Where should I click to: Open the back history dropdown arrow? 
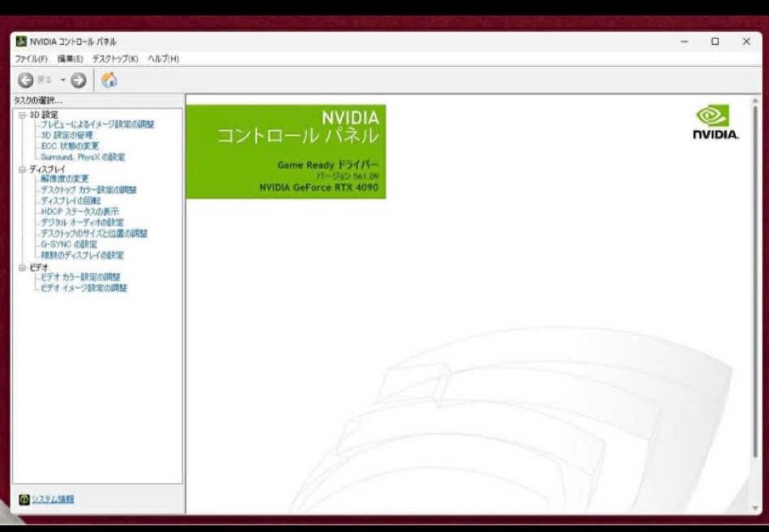(63, 80)
